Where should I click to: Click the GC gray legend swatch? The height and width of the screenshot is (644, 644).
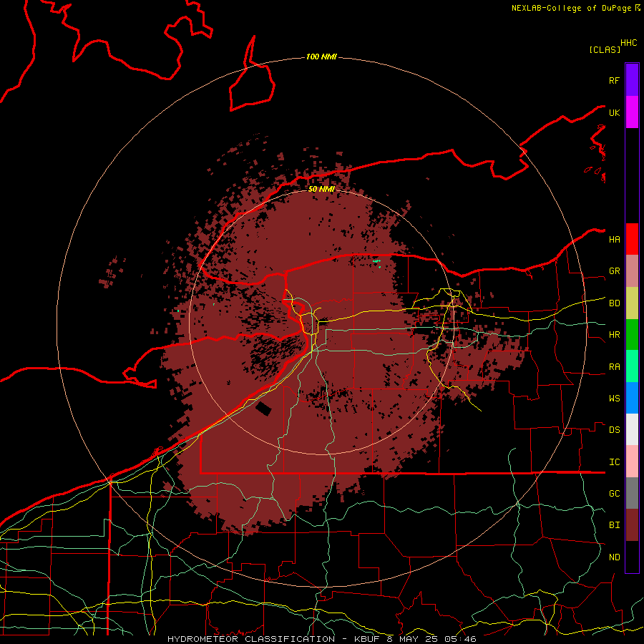(632, 493)
